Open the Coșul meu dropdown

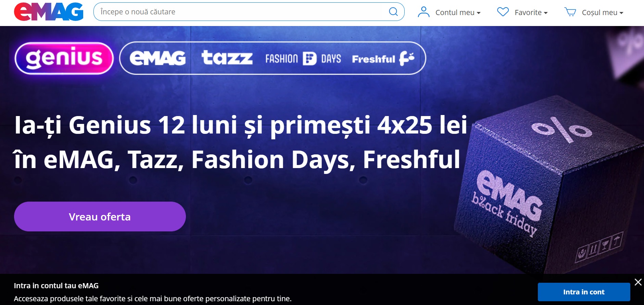point(603,12)
